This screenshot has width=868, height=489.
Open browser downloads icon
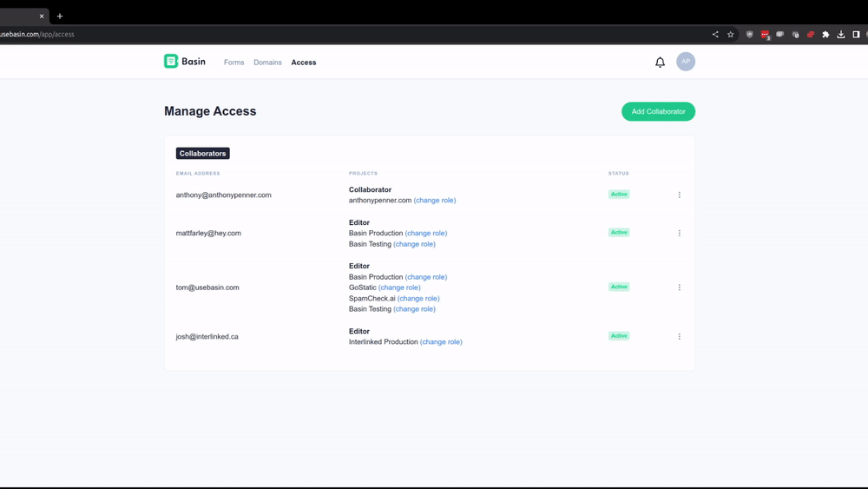841,35
